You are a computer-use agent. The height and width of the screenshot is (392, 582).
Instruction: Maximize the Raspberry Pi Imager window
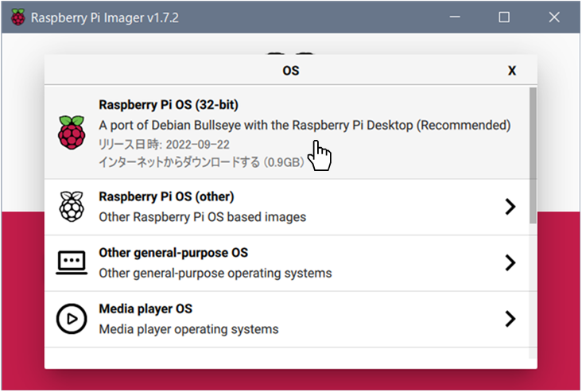point(503,17)
